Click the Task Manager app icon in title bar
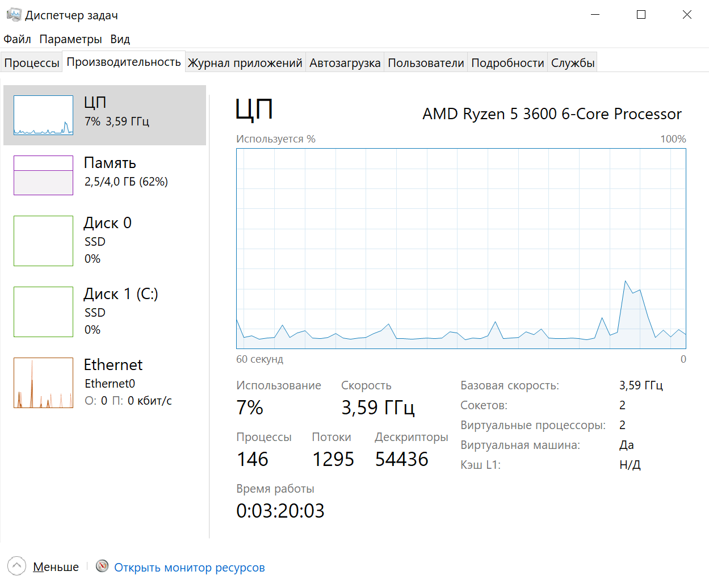 [14, 15]
